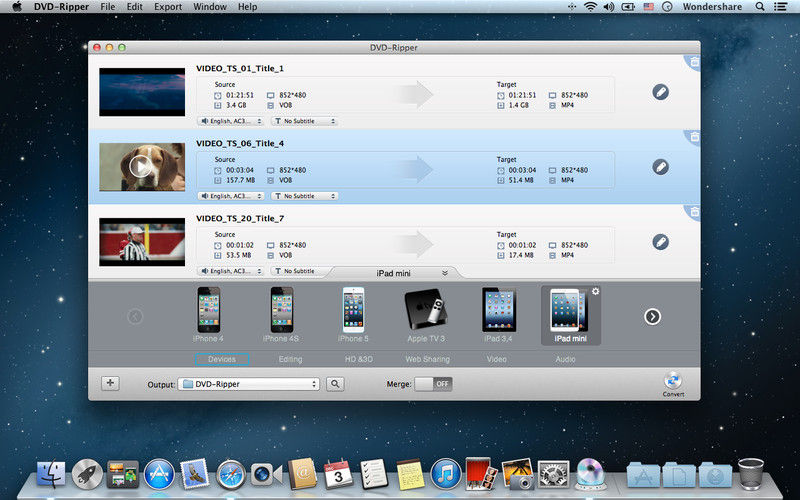Image resolution: width=800 pixels, height=500 pixels.
Task: Browse output folder with magnifier button
Action: click(x=335, y=384)
